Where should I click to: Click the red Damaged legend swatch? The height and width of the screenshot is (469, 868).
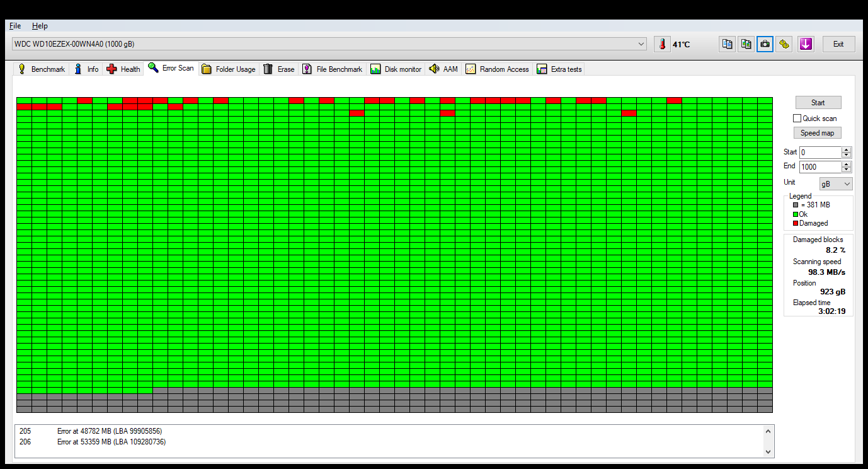pyautogui.click(x=796, y=223)
